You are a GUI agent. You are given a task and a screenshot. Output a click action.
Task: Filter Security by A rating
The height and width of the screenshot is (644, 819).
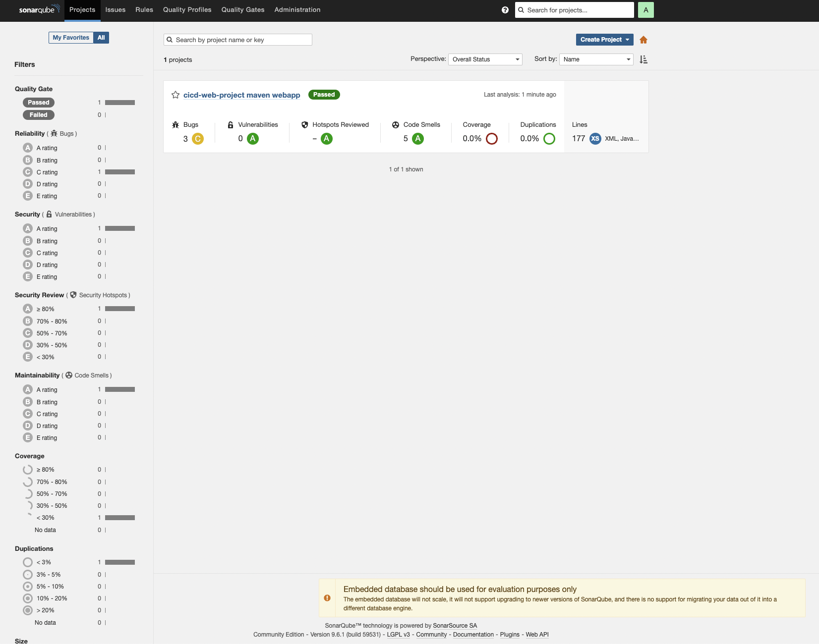pyautogui.click(x=79, y=228)
